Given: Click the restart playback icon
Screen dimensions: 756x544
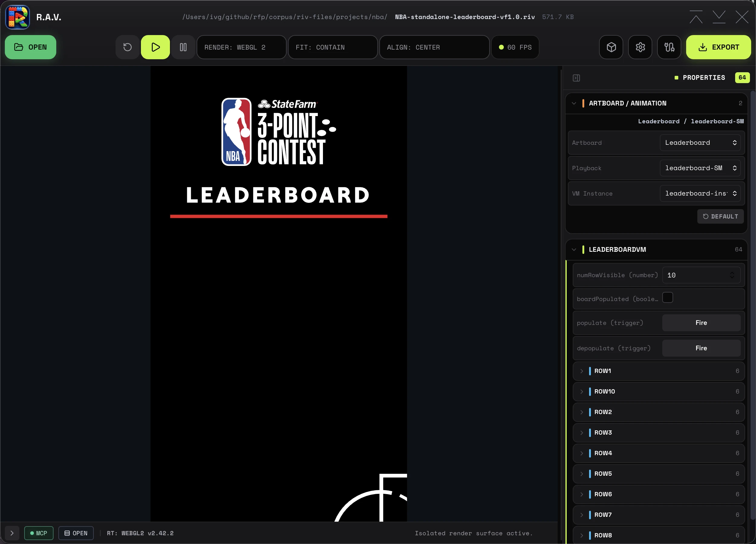Looking at the screenshot, I should pos(127,47).
